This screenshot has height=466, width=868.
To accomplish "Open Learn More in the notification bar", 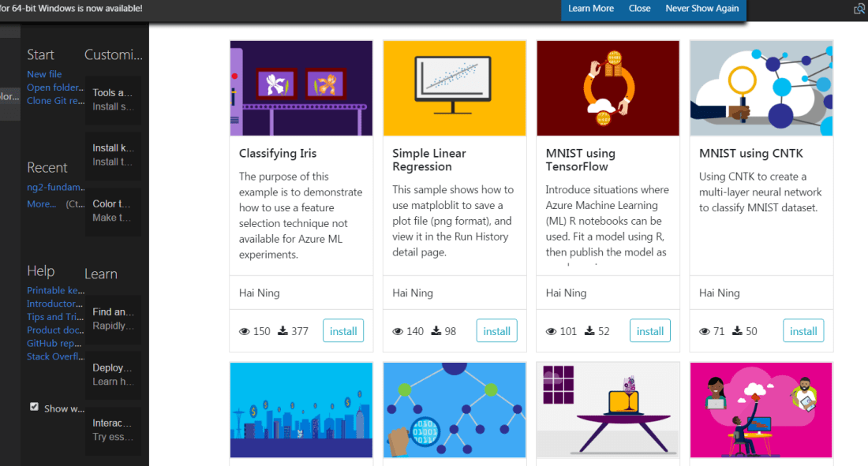I will 590,9.
